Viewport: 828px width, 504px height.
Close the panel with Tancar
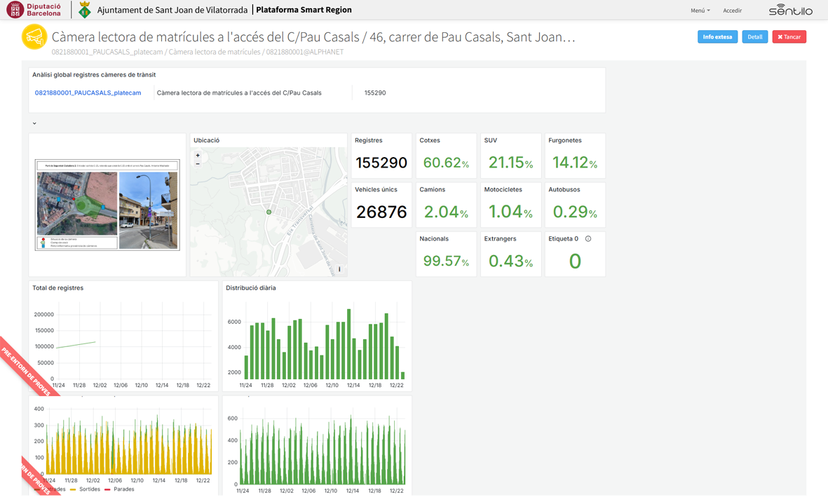point(789,37)
